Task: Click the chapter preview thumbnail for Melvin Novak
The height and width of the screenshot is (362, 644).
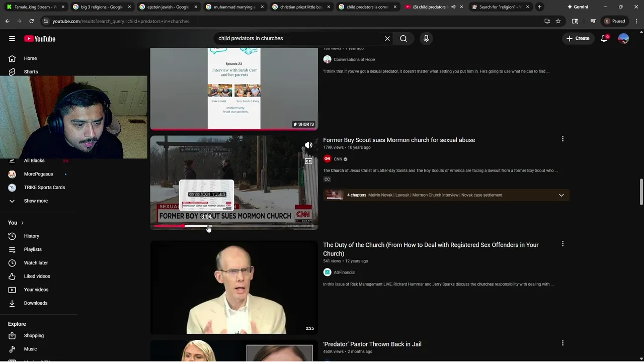Action: tap(334, 195)
